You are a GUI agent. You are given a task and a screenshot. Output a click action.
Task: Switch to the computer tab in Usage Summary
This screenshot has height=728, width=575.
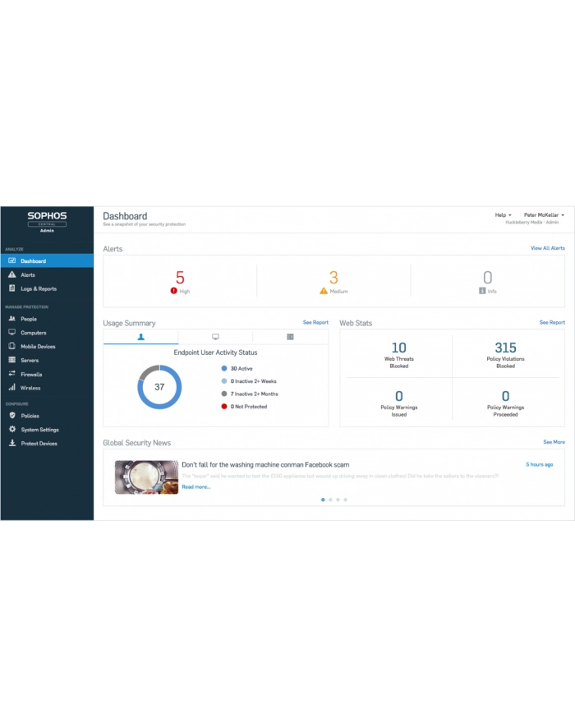tap(215, 337)
